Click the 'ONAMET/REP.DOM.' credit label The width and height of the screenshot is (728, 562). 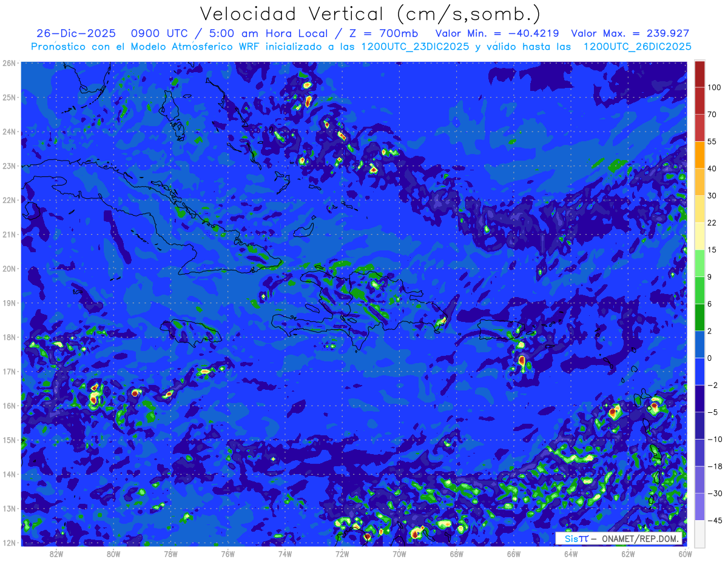pos(640,538)
